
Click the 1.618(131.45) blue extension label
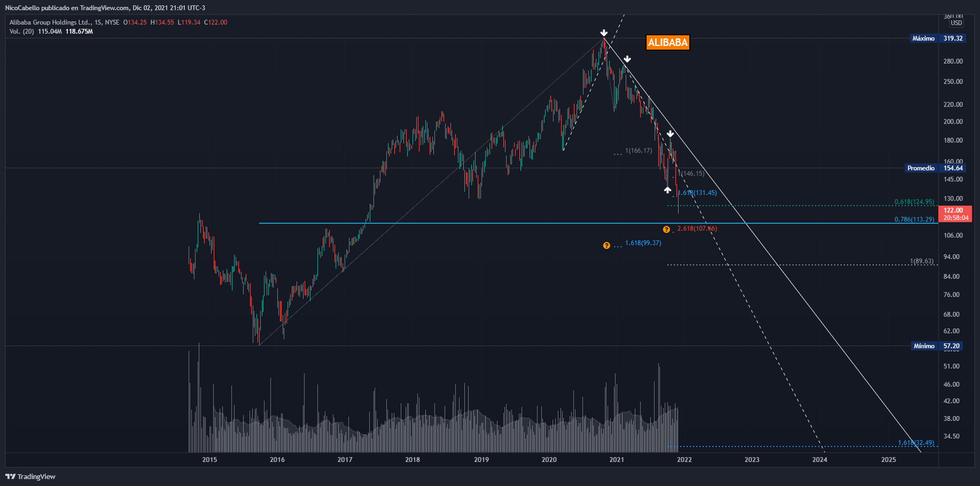[x=697, y=193]
